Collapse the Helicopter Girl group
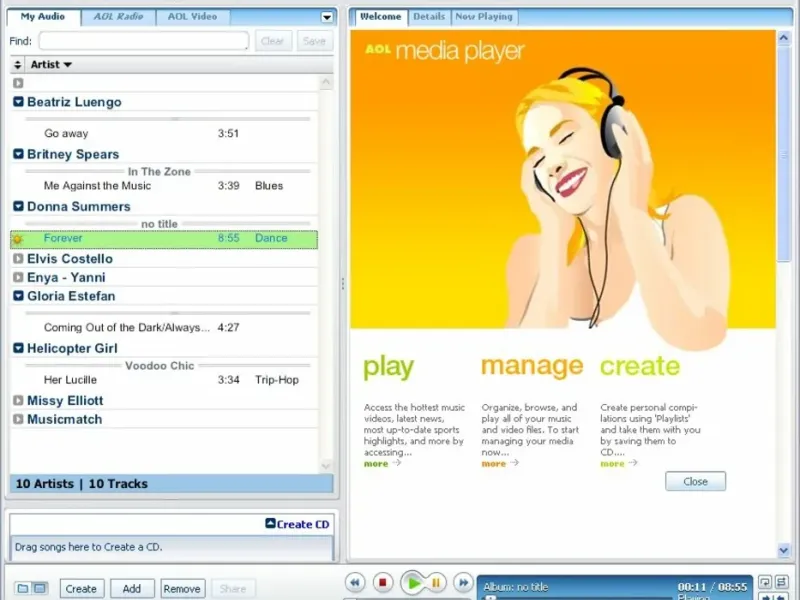 (18, 348)
